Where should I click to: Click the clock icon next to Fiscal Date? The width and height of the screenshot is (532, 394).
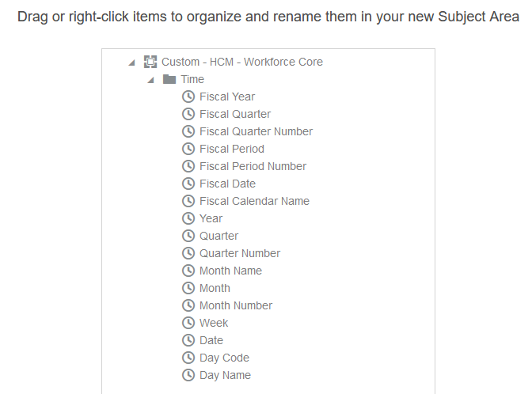coord(188,184)
